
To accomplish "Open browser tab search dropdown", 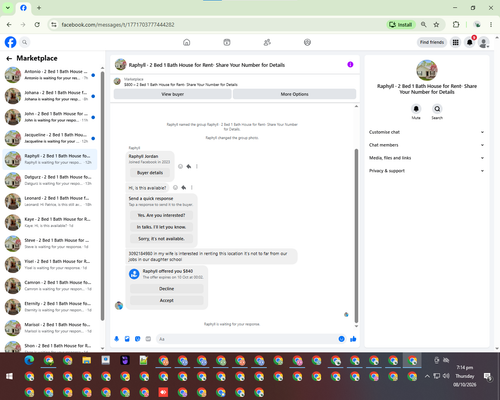I will pos(8,8).
